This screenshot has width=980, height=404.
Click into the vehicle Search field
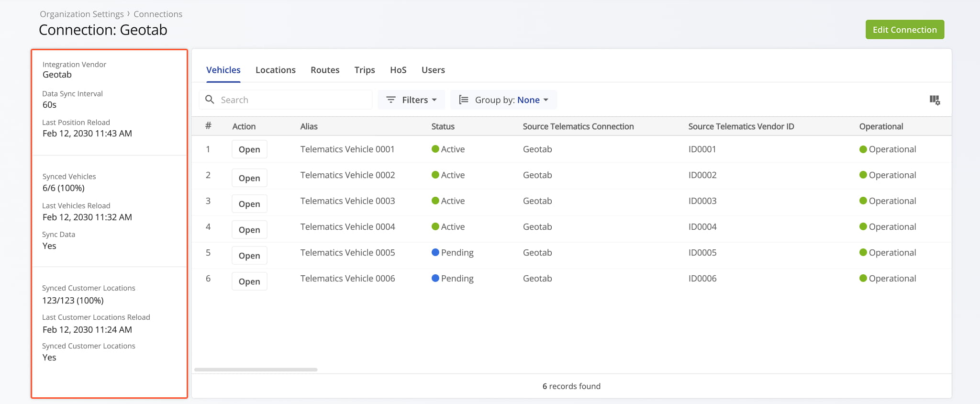292,100
